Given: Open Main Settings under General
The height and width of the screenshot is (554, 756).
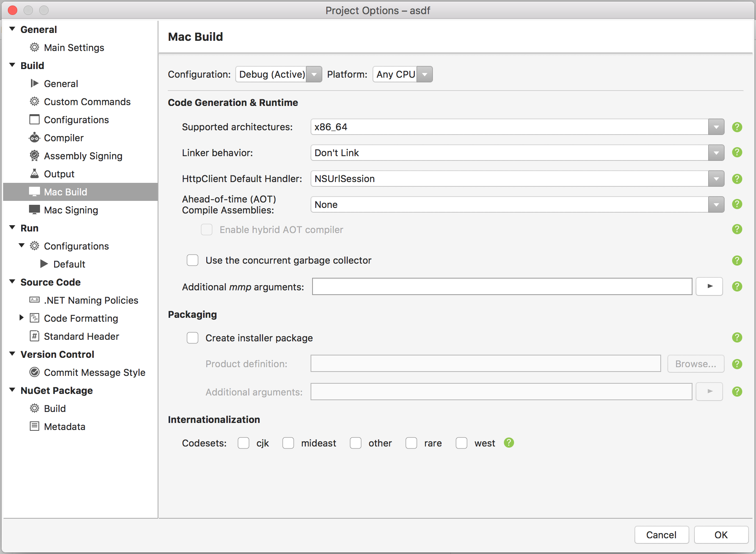Looking at the screenshot, I should 74,47.
